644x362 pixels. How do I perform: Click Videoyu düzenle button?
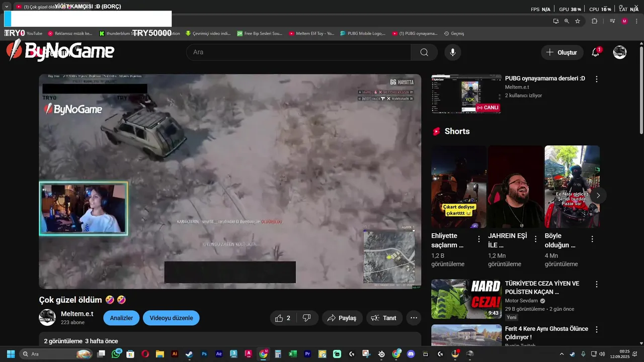(171, 318)
